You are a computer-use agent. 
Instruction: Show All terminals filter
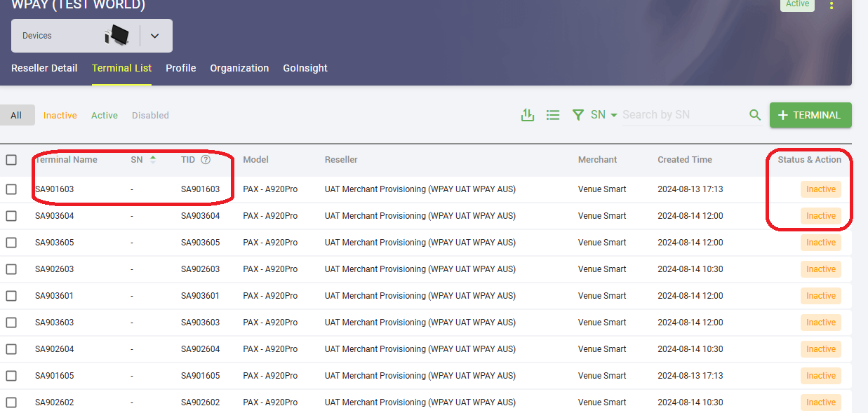click(x=16, y=115)
